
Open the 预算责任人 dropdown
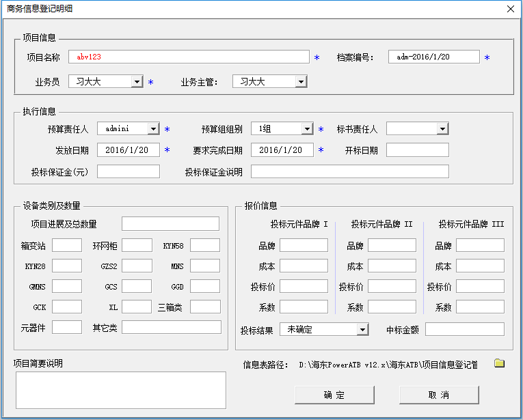click(x=153, y=128)
